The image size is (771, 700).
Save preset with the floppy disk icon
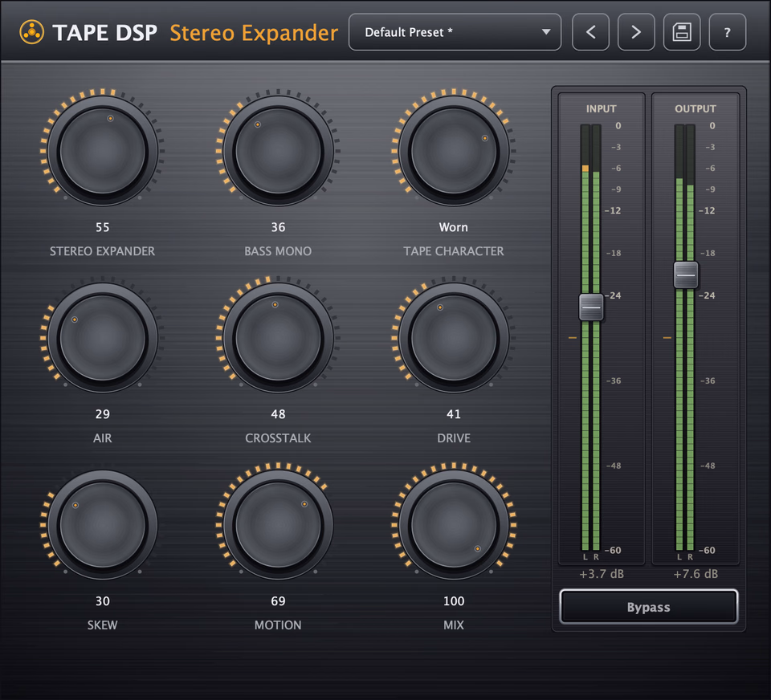(682, 32)
